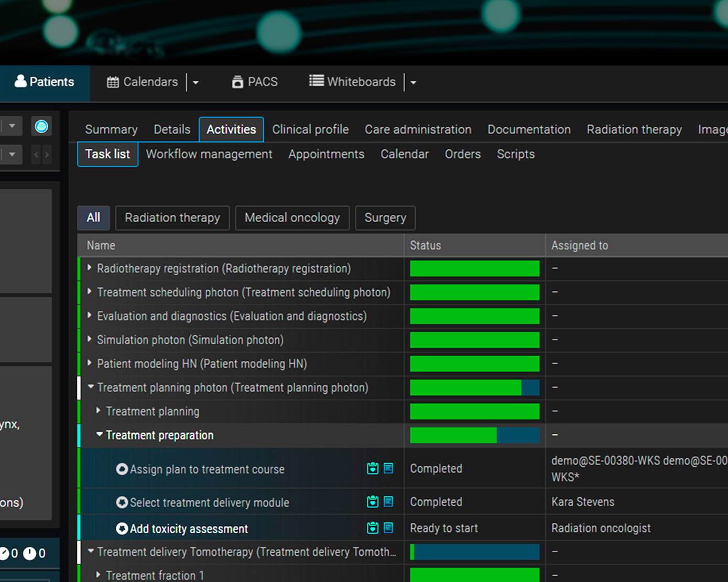The width and height of the screenshot is (728, 582).
Task: Switch to the Clinical profile tab
Action: (x=310, y=129)
